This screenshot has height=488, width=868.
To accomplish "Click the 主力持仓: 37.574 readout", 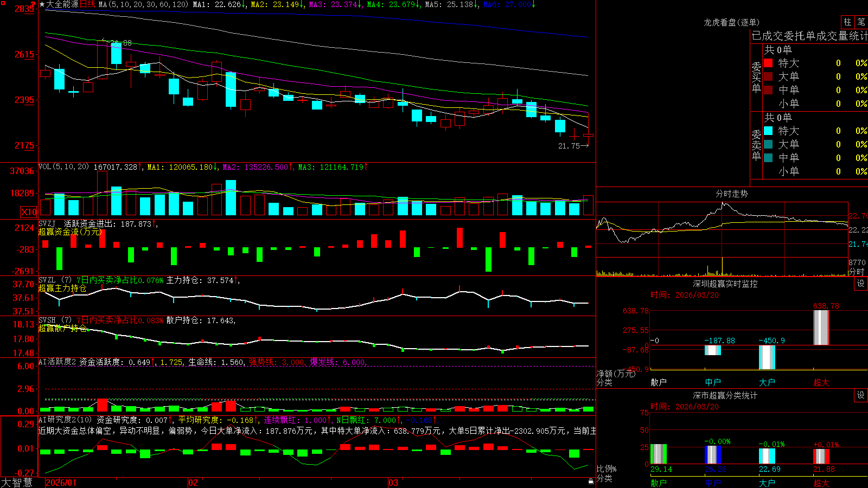I will pos(200,280).
